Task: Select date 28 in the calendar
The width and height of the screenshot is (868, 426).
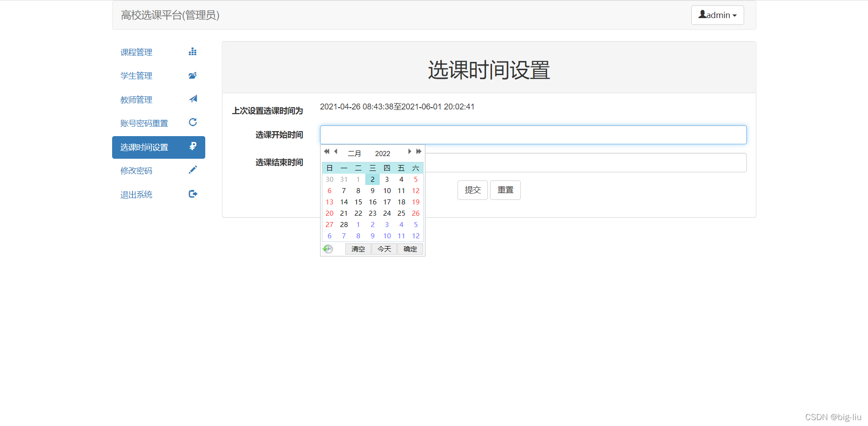Action: pyautogui.click(x=344, y=225)
